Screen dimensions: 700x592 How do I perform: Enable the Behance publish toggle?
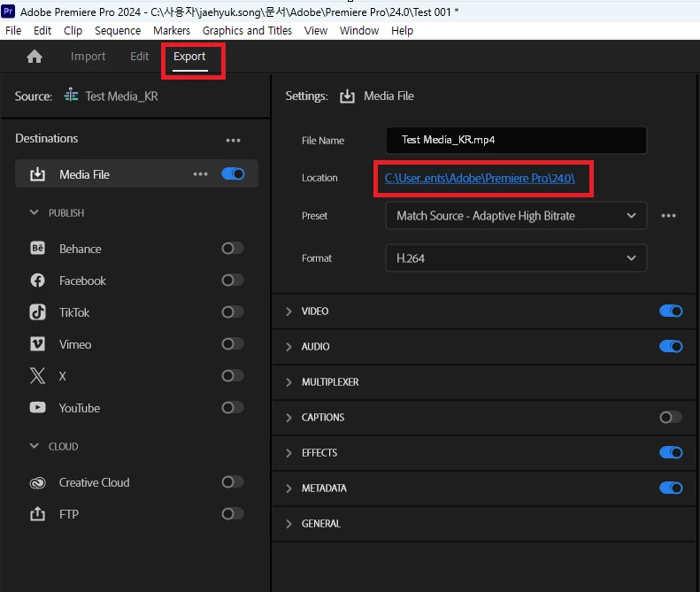[x=233, y=249]
